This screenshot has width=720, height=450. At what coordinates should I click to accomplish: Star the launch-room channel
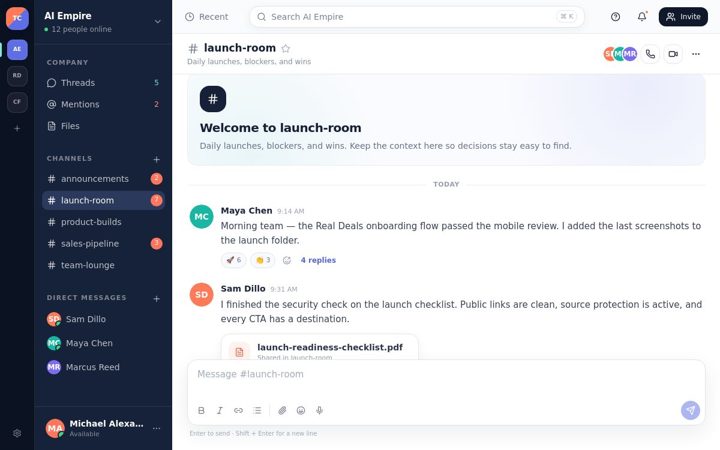pyautogui.click(x=286, y=48)
